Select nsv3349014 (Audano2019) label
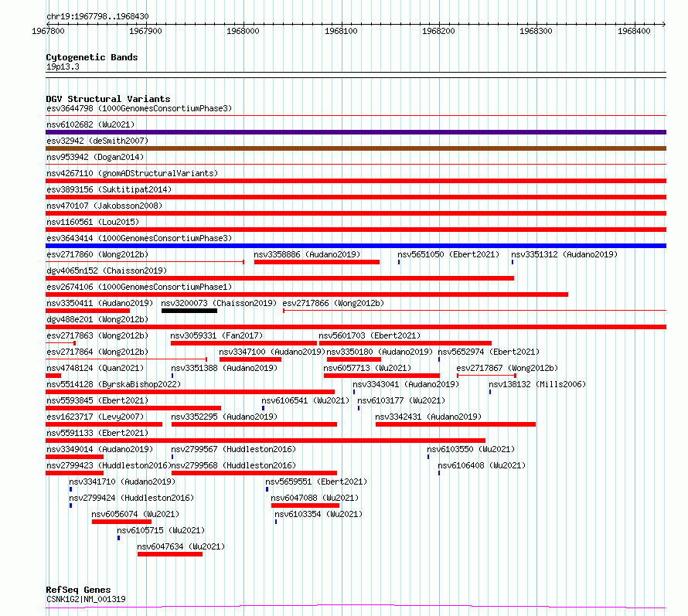 click(x=100, y=449)
